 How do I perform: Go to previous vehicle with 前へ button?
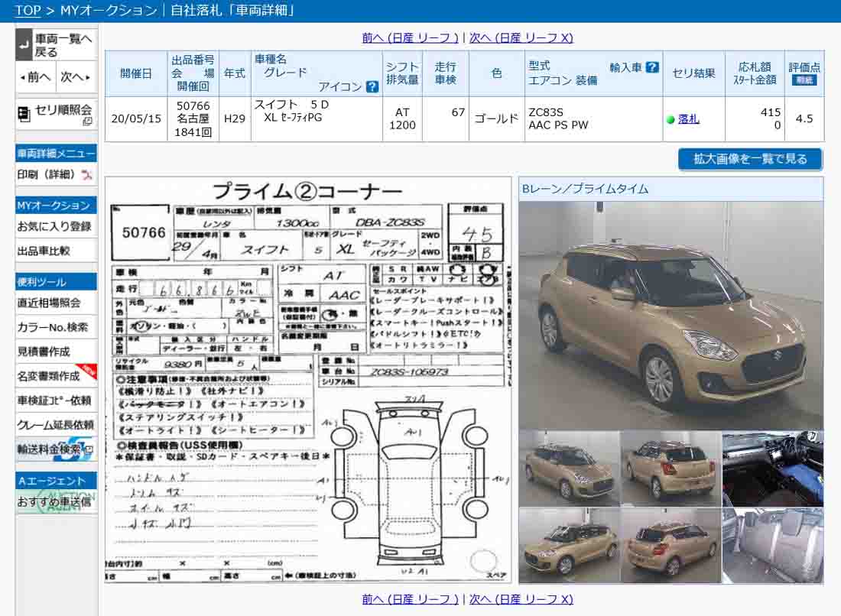[x=35, y=77]
